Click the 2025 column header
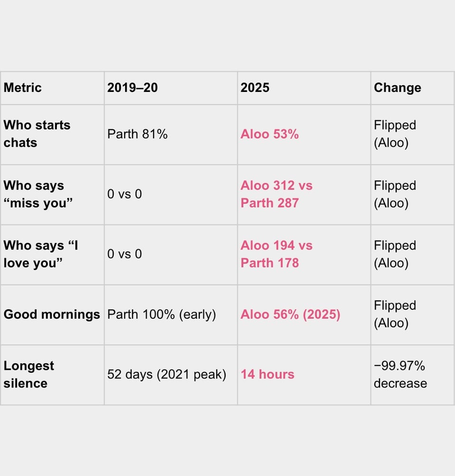This screenshot has width=455, height=476. pos(255,88)
